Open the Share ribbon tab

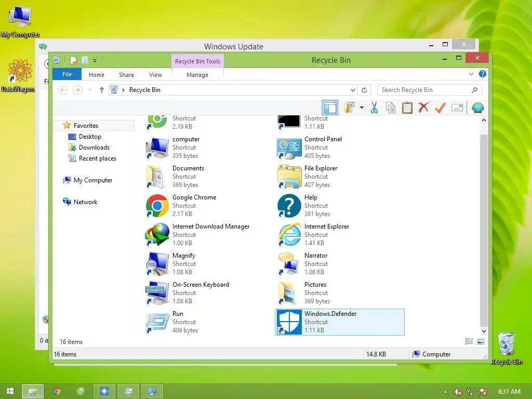click(x=126, y=75)
